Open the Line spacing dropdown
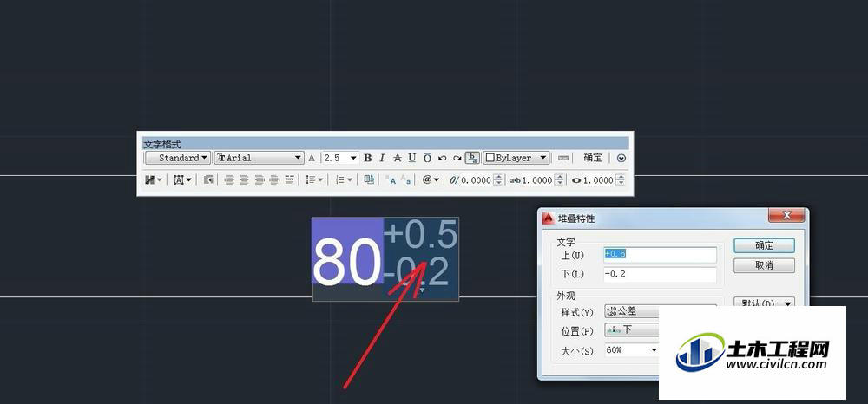This screenshot has width=868, height=404. click(315, 180)
